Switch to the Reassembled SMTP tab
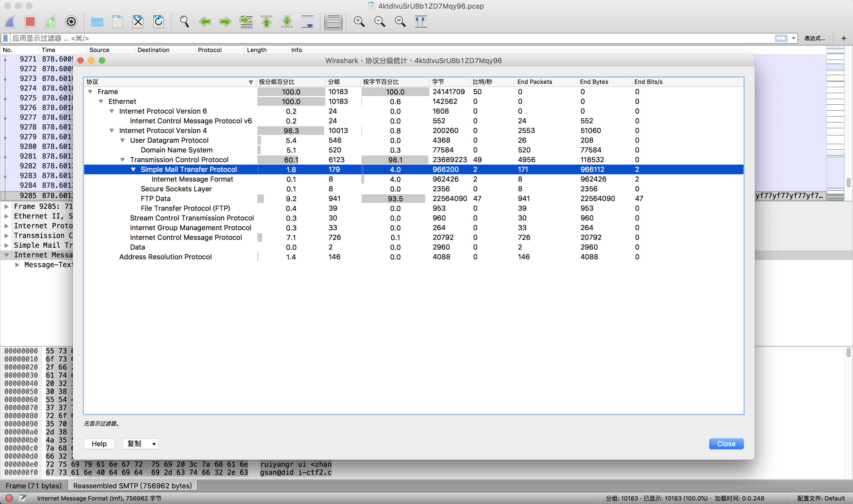Image resolution: width=853 pixels, height=504 pixels. 132,486
